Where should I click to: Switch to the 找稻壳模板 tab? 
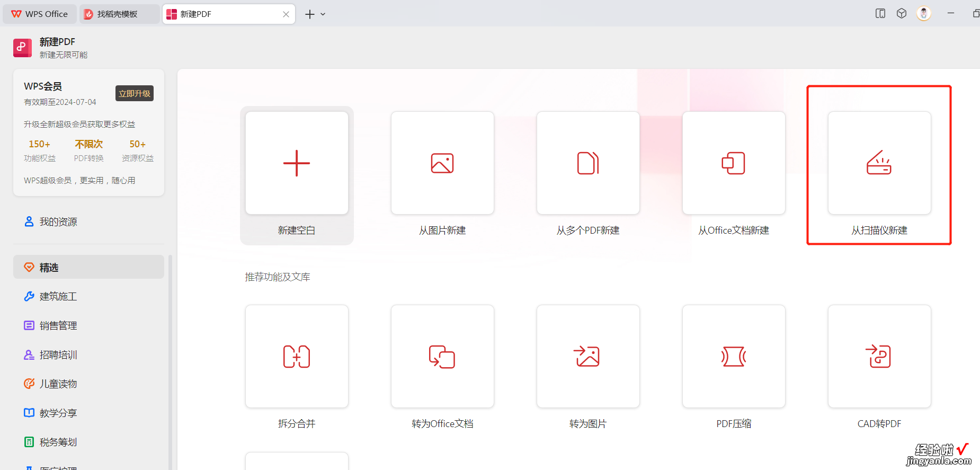119,14
